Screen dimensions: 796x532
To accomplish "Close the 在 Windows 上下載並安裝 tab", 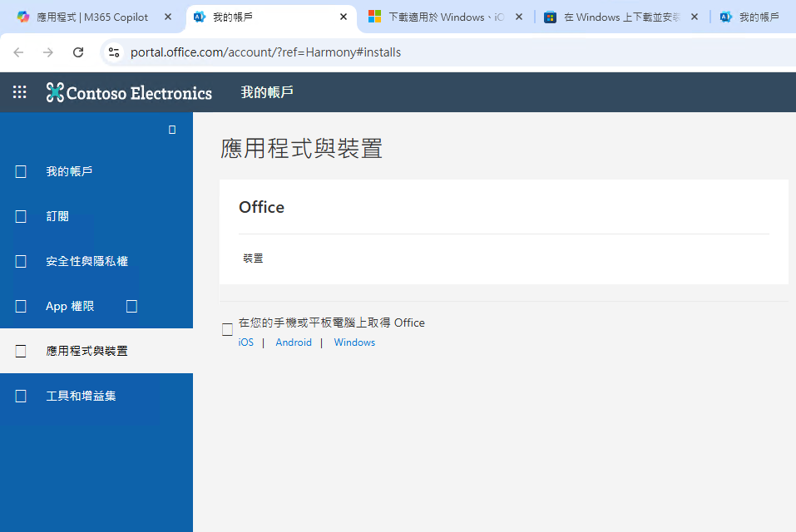I will 695,17.
